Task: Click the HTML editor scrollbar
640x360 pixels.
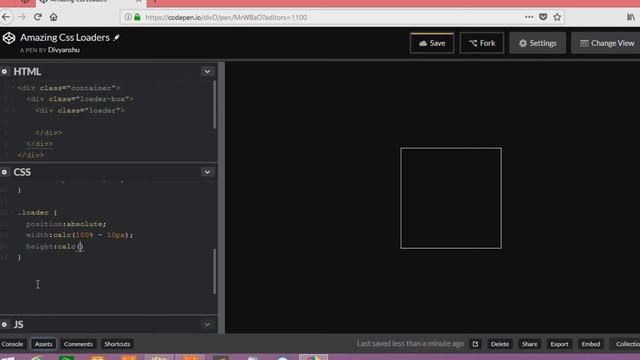Action: (x=215, y=105)
